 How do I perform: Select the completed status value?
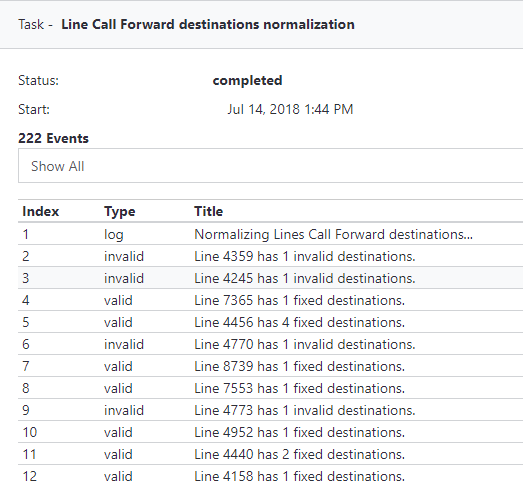coord(247,80)
